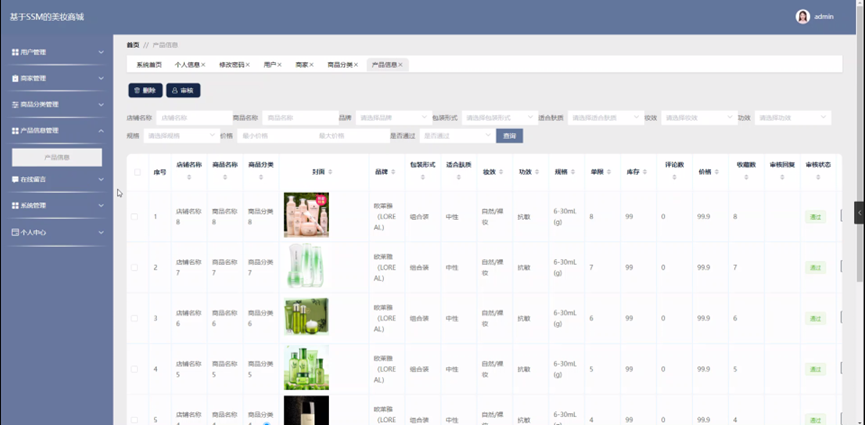This screenshot has height=425, width=865.
Task: Collapse 产品信息管理 using its chevron
Action: pos(101,131)
